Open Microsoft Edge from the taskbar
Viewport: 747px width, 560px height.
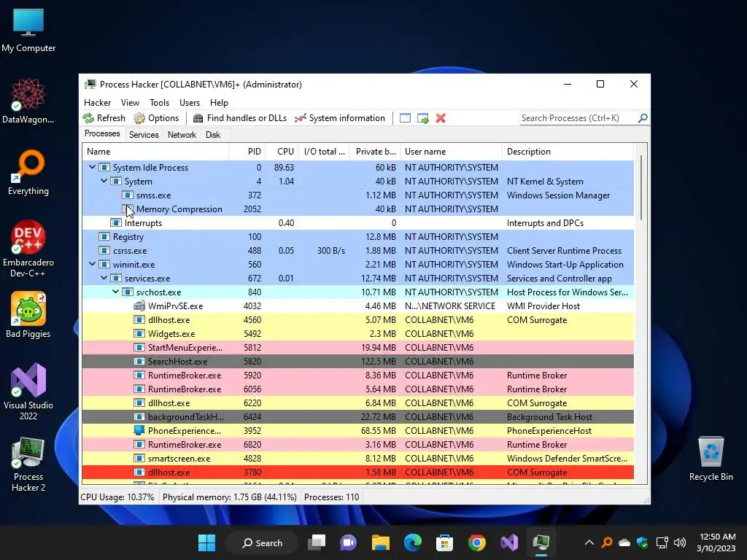point(413,542)
